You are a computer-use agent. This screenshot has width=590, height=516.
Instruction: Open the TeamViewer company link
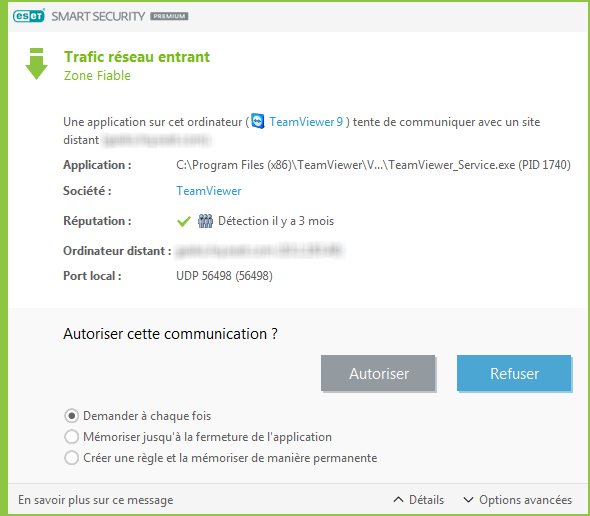(x=209, y=191)
